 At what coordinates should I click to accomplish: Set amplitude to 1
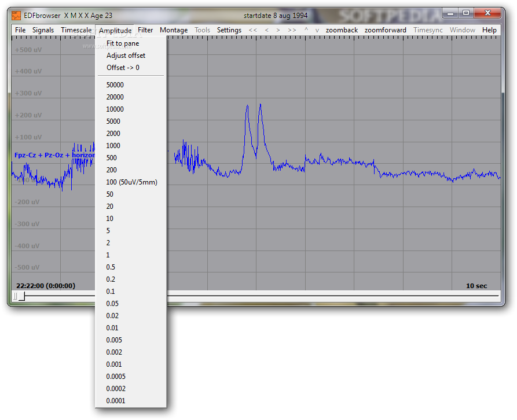click(x=131, y=255)
